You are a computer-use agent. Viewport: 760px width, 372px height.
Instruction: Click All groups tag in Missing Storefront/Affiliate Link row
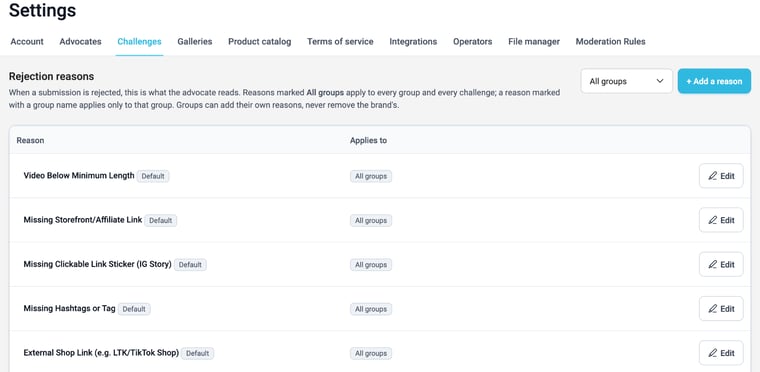(371, 221)
